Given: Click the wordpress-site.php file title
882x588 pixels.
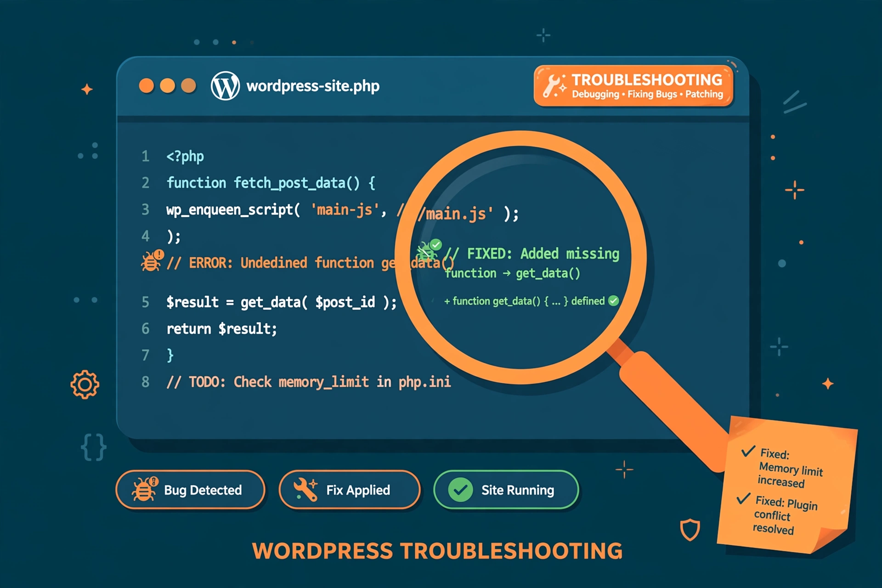Looking at the screenshot, I should tap(313, 86).
